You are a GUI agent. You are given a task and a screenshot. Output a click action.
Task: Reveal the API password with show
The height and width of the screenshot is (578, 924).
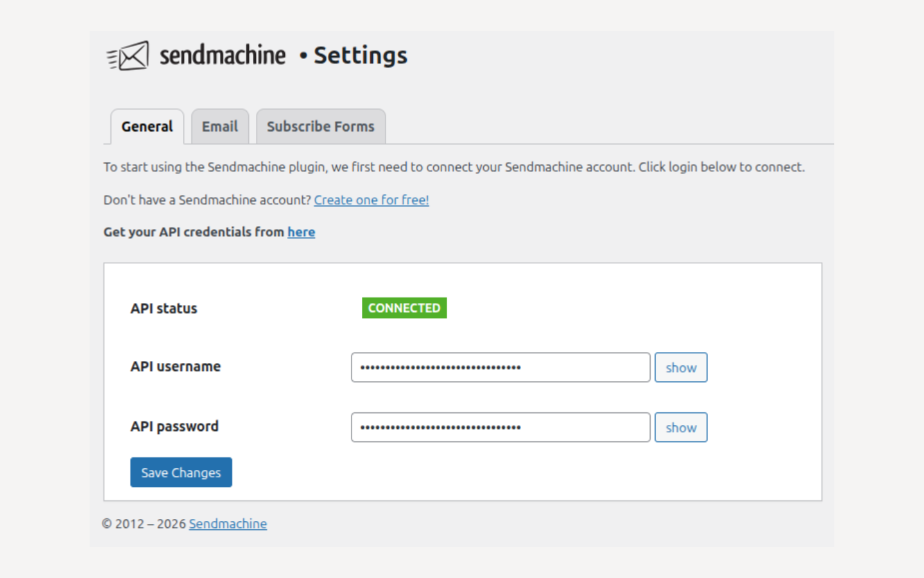(x=680, y=427)
